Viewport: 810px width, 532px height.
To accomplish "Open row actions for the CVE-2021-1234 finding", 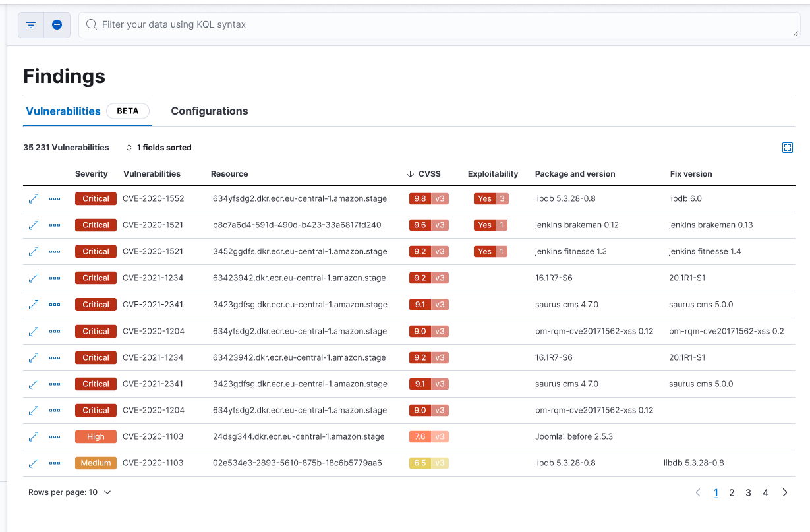I will 55,278.
